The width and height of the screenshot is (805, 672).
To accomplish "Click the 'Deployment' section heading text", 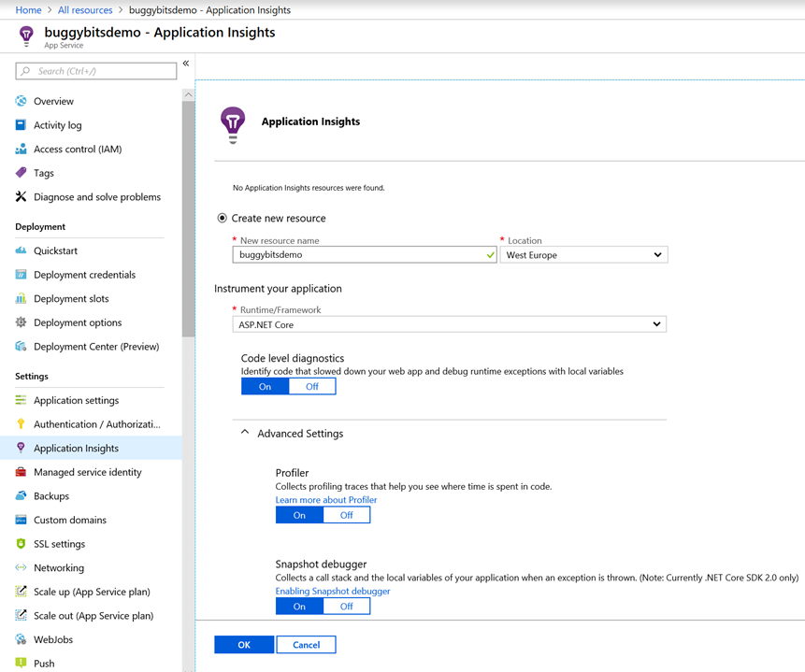I will tap(40, 226).
